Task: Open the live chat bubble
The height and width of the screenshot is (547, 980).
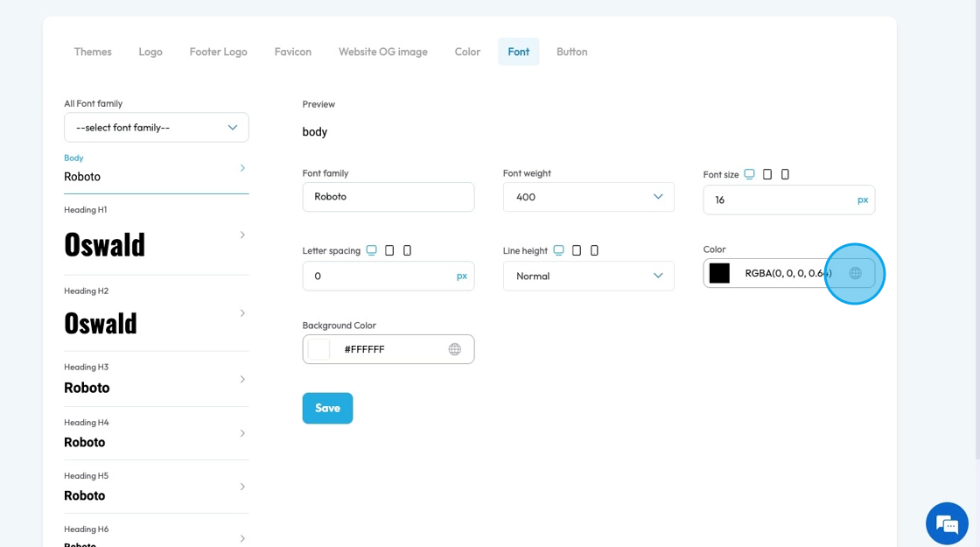Action: (x=947, y=524)
